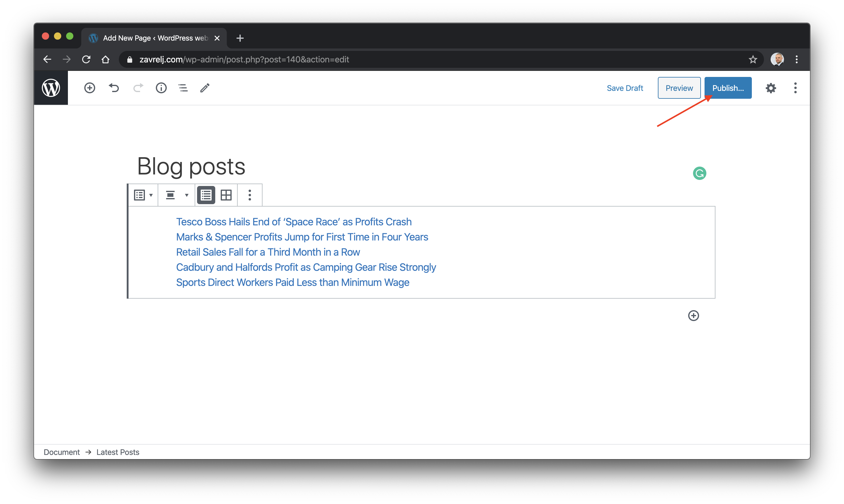844x504 pixels.
Task: Open the block alignment dropdown
Action: (177, 195)
